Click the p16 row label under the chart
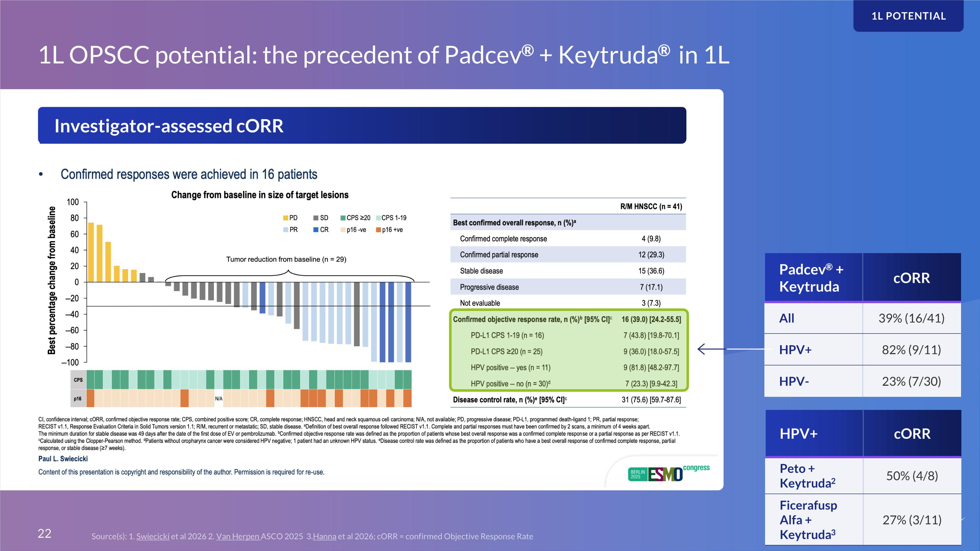Image resolution: width=980 pixels, height=551 pixels. point(78,398)
